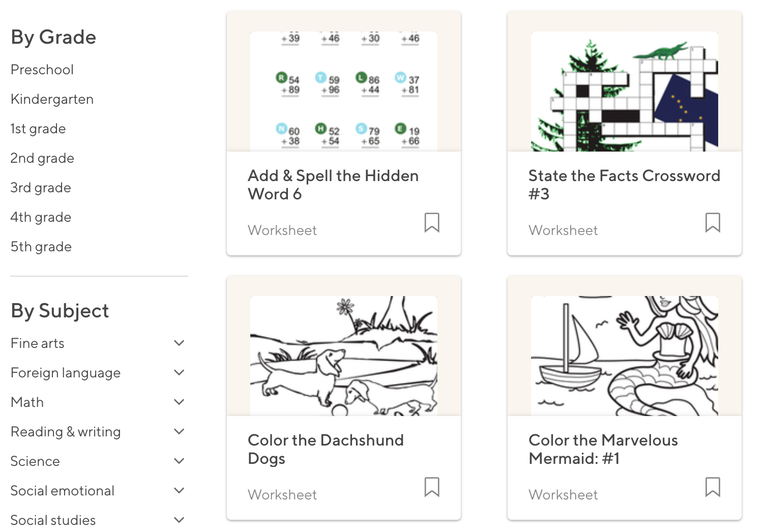This screenshot has width=766, height=532.
Task: Open the hidden word addition worksheet thumbnail
Action: (344, 92)
